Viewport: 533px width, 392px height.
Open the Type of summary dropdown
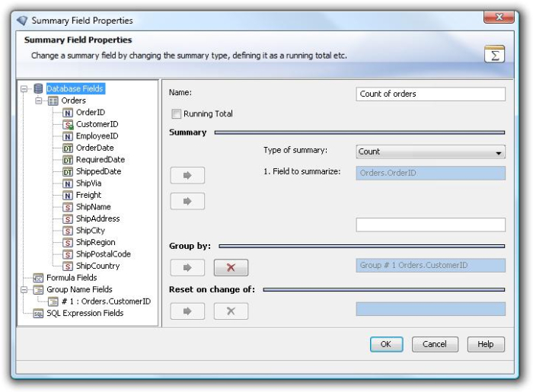(431, 151)
